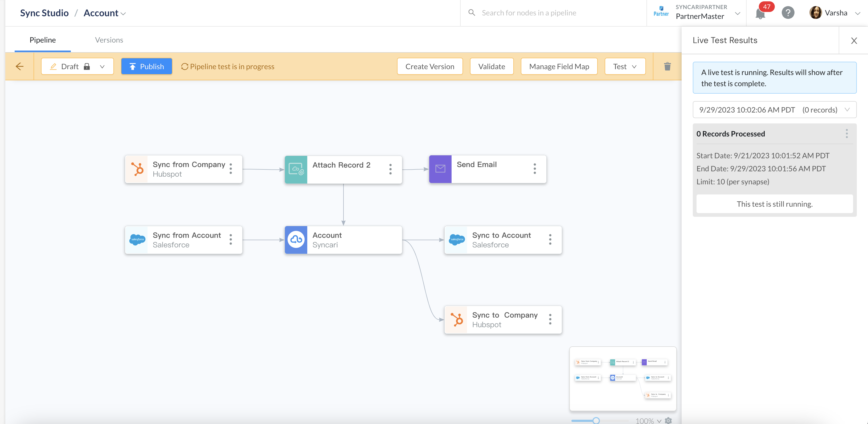This screenshot has height=424, width=868.
Task: Go to Sync Studio via breadcrumb link
Action: click(44, 13)
